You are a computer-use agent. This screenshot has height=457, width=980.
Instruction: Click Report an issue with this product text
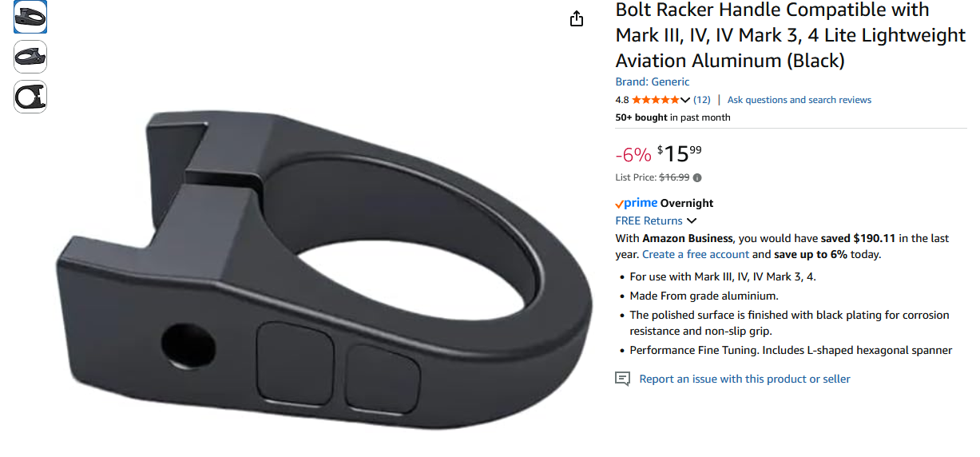(744, 379)
